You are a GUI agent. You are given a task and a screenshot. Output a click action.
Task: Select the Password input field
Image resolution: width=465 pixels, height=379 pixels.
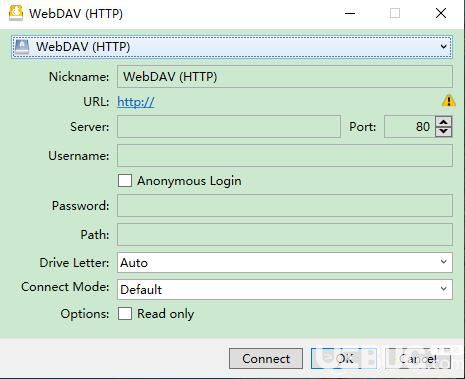tap(285, 205)
